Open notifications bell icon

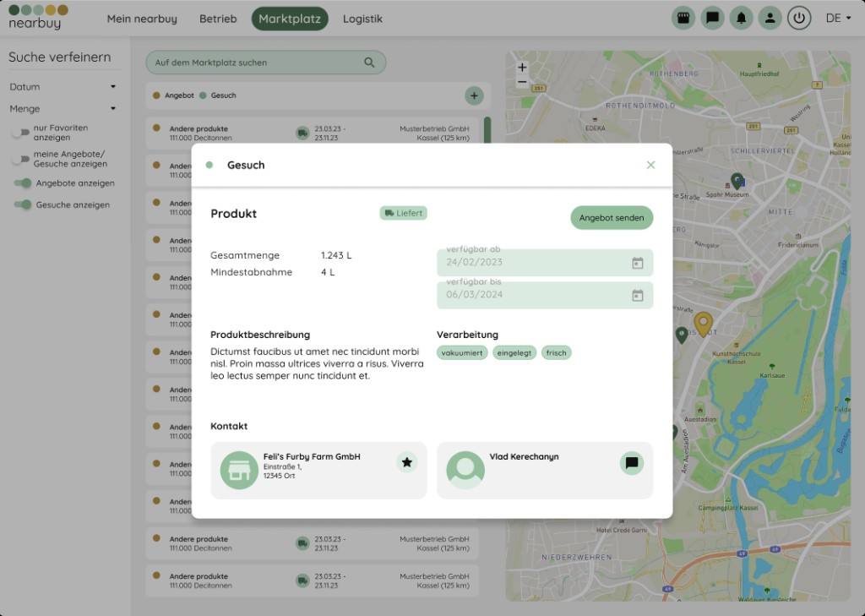pyautogui.click(x=741, y=19)
